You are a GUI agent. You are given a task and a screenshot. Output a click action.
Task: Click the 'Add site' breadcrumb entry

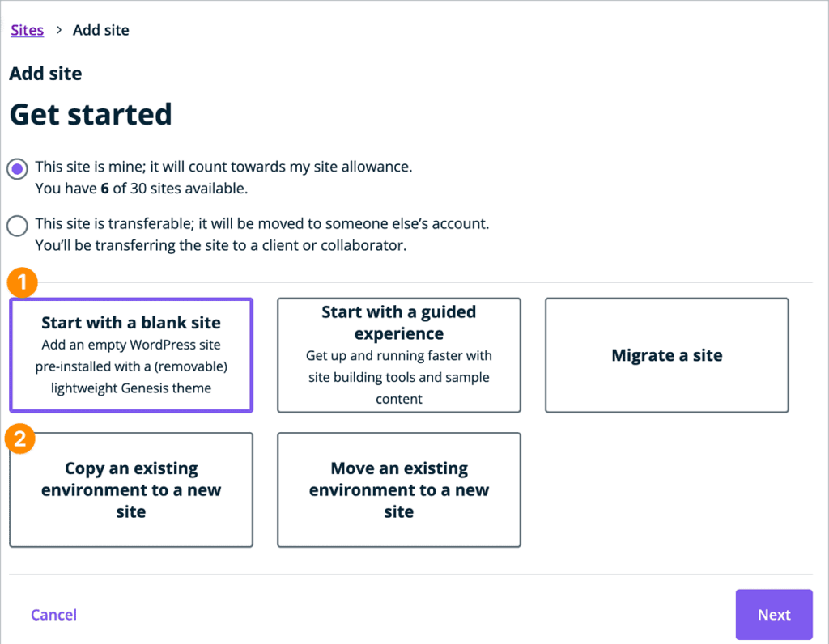(x=100, y=30)
